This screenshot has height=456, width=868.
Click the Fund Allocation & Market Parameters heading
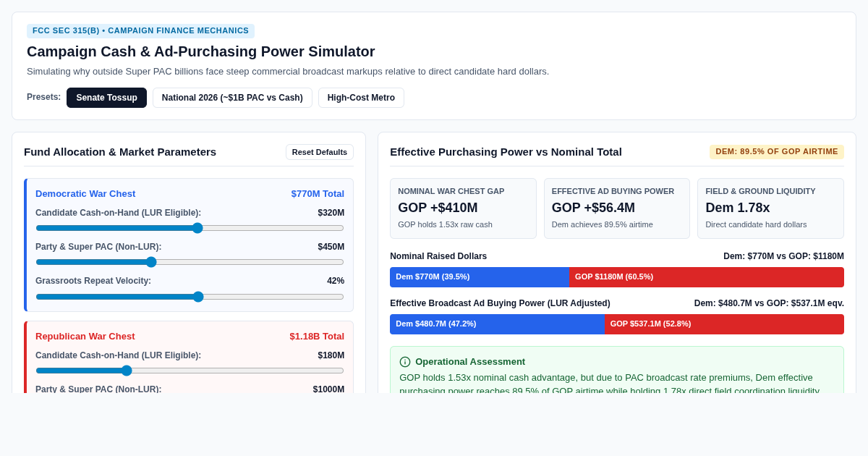pyautogui.click(x=120, y=152)
